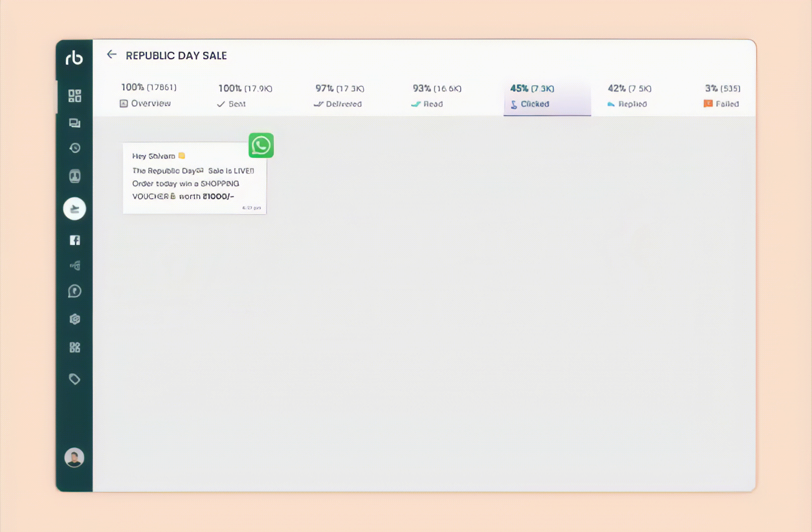Open the contacts icon in the sidebar
Viewport: 812px width, 532px height.
coord(75,176)
